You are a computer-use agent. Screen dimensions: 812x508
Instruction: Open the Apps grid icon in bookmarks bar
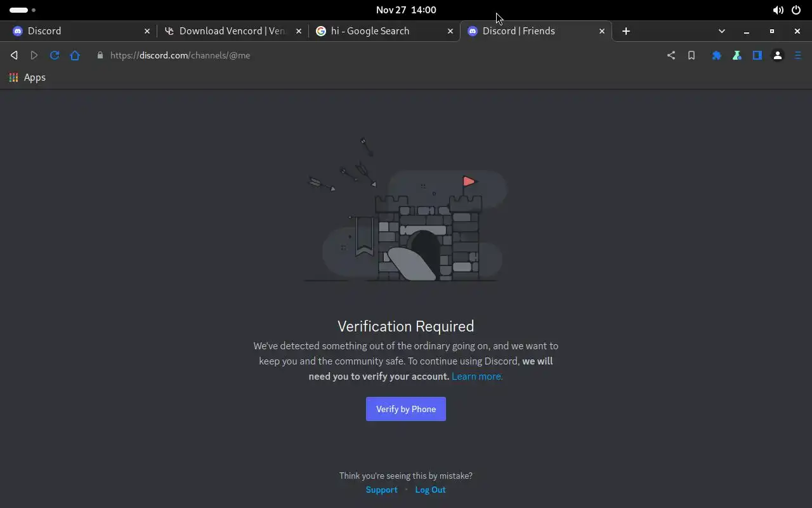tap(13, 77)
